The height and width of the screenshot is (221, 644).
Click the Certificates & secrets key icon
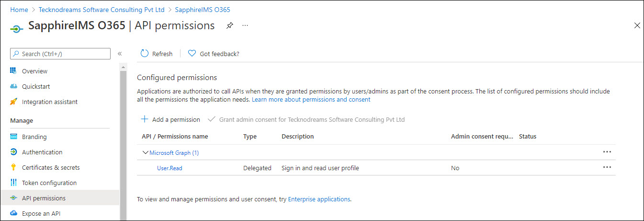[x=13, y=167]
